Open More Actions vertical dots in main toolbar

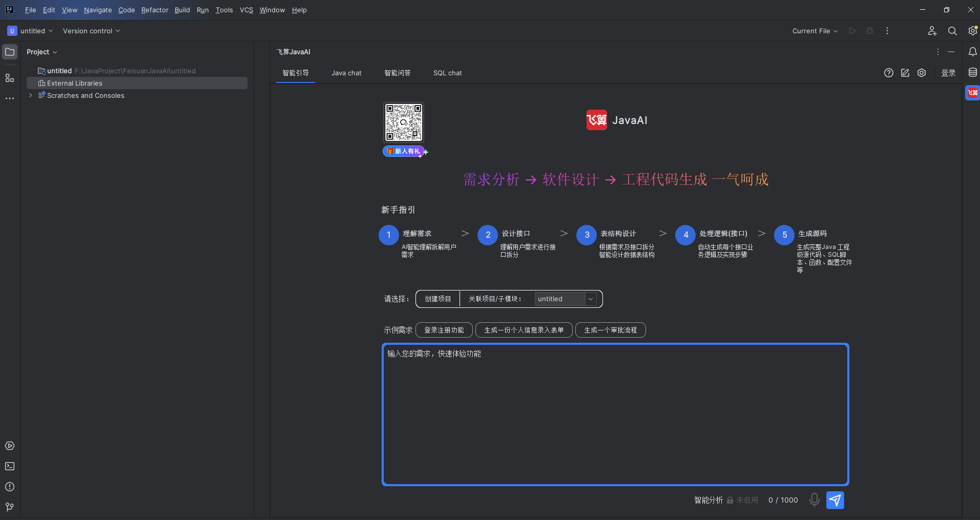pos(887,31)
